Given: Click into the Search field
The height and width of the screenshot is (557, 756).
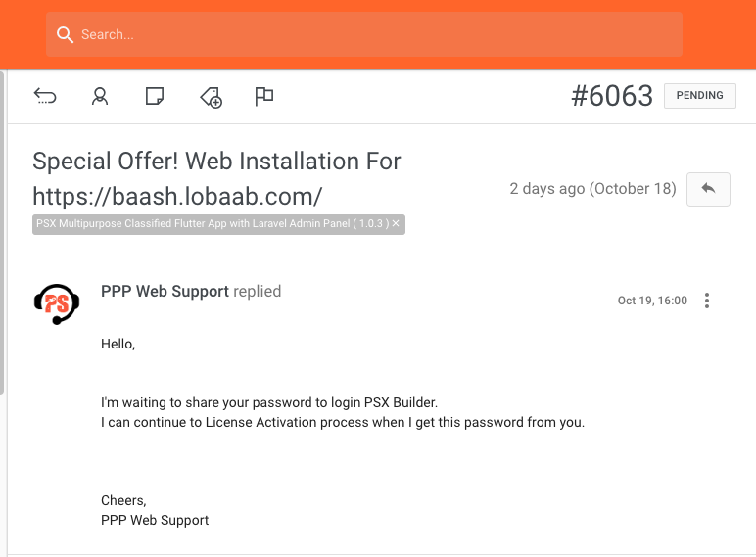Looking at the screenshot, I should click(364, 34).
